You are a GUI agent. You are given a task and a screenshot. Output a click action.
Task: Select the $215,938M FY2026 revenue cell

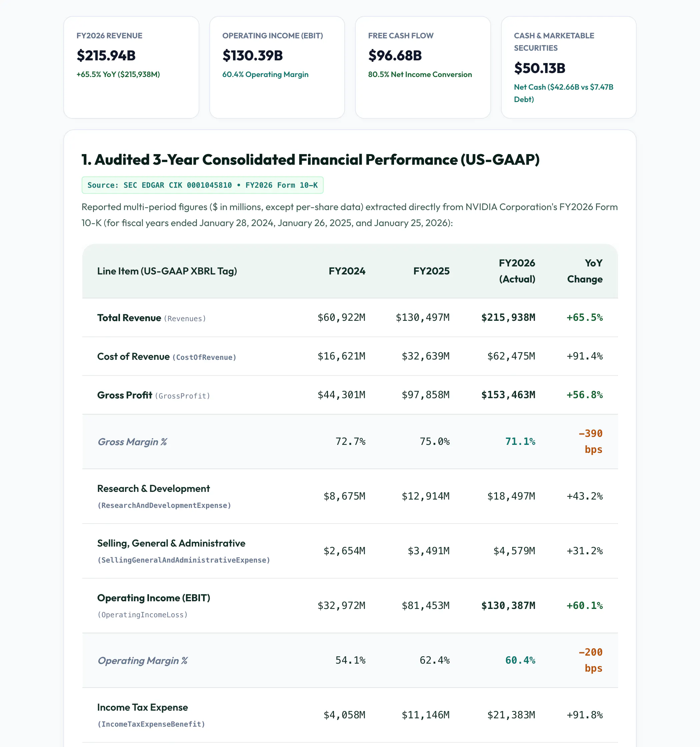click(x=508, y=317)
